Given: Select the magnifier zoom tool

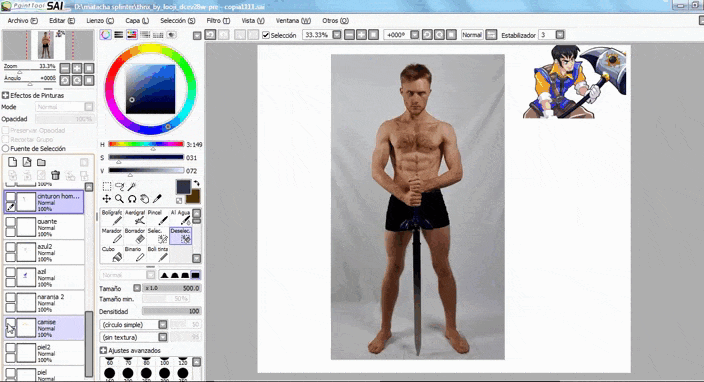Looking at the screenshot, I should (x=119, y=199).
